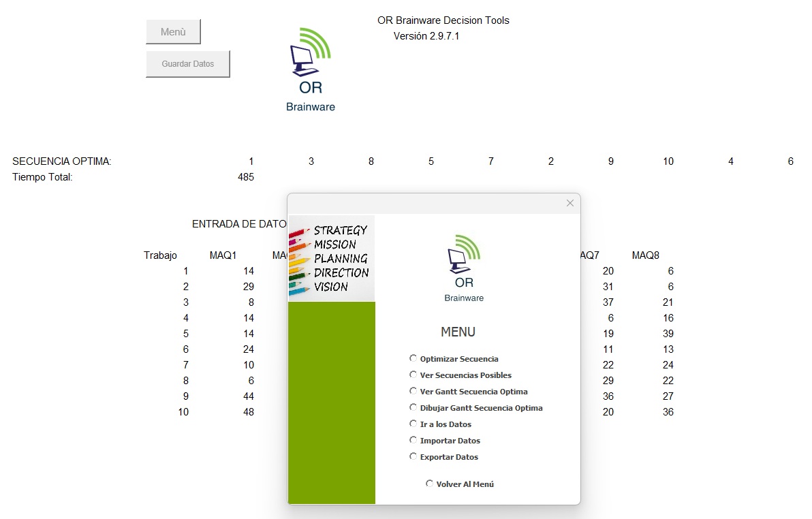Close the MENU dialog window

tap(570, 203)
